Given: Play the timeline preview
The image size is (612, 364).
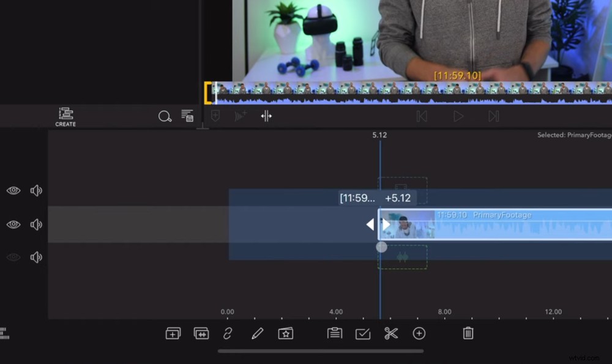Looking at the screenshot, I should click(458, 116).
